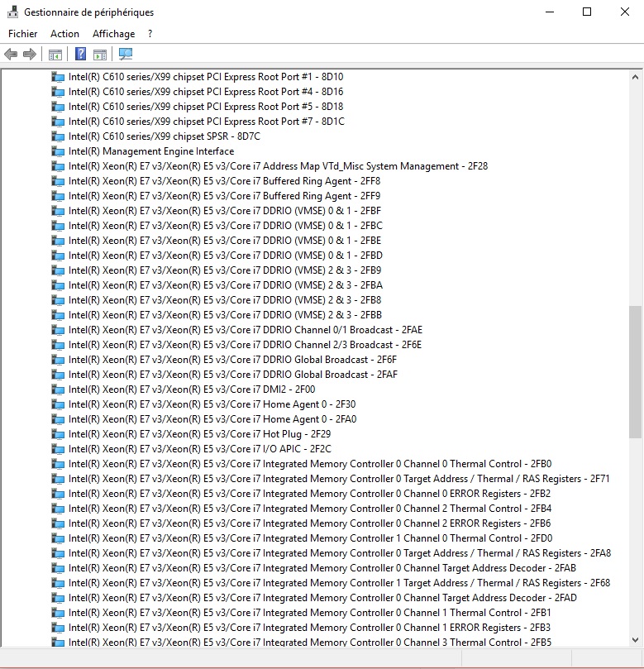Viewport: 644px width, 669px height.
Task: Select Buffered Ring Agent - 2FF9 device
Action: [224, 196]
